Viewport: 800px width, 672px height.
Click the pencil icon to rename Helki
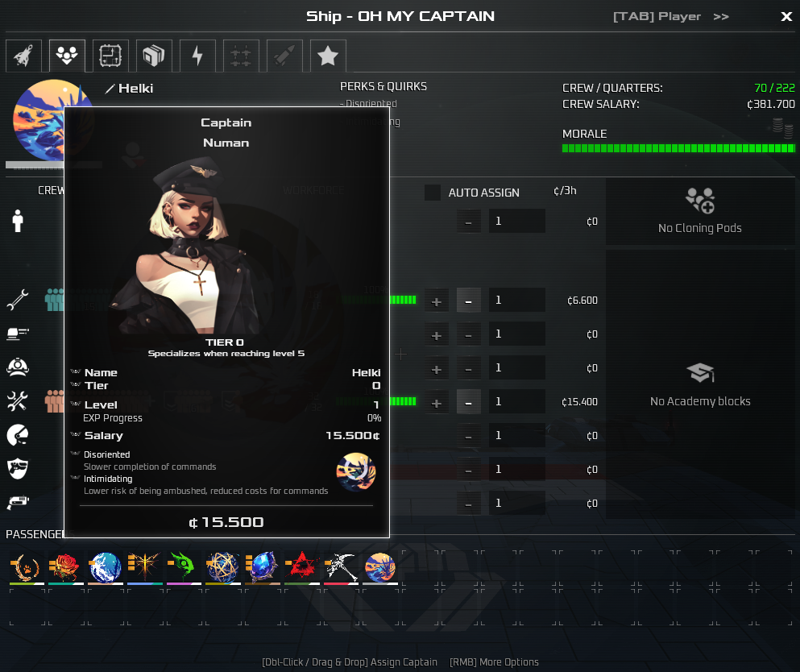coord(110,89)
